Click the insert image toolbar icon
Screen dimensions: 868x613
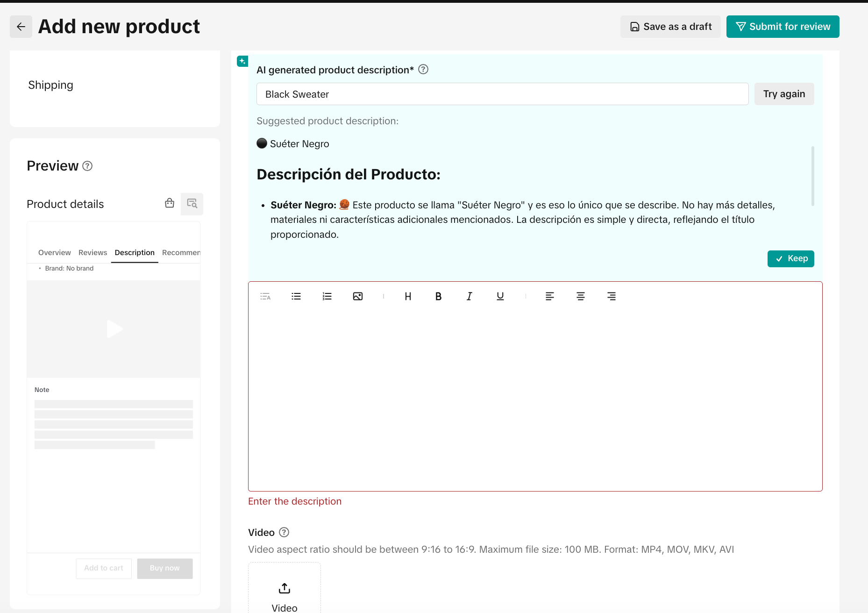pos(358,296)
